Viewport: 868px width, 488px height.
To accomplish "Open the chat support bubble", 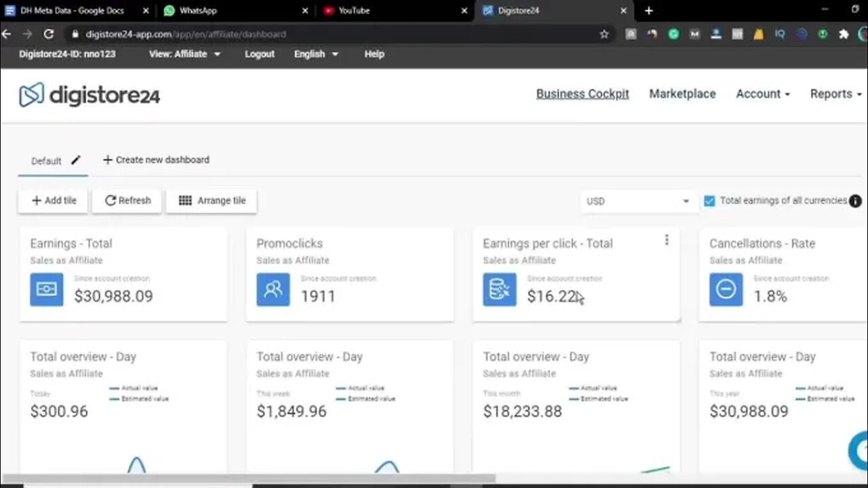I will [859, 450].
